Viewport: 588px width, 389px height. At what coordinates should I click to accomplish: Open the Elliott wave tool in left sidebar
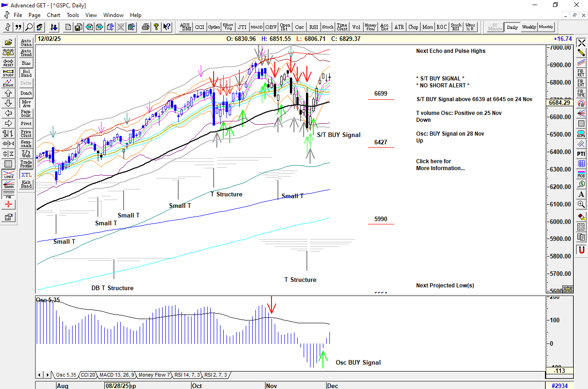pos(8,83)
